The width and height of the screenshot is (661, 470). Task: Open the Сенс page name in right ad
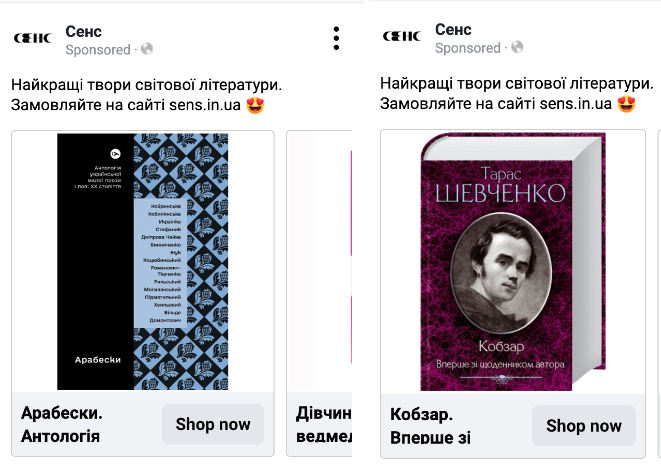coord(453,30)
